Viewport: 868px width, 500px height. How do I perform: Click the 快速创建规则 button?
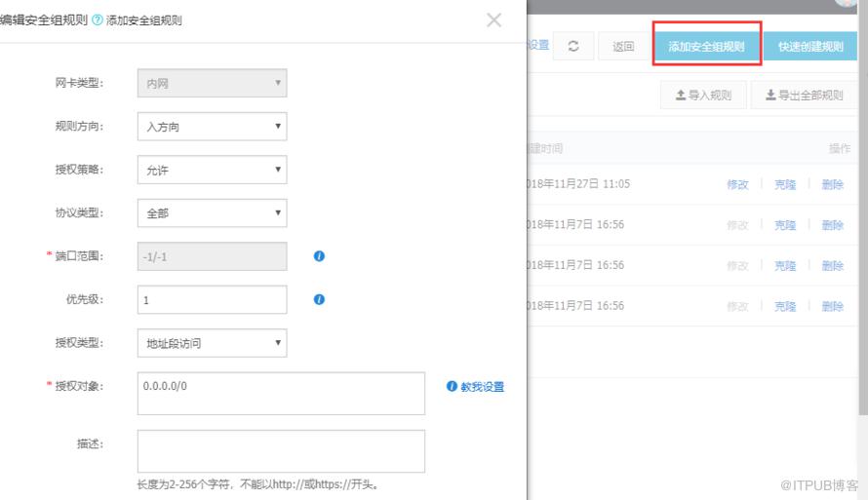tap(810, 46)
